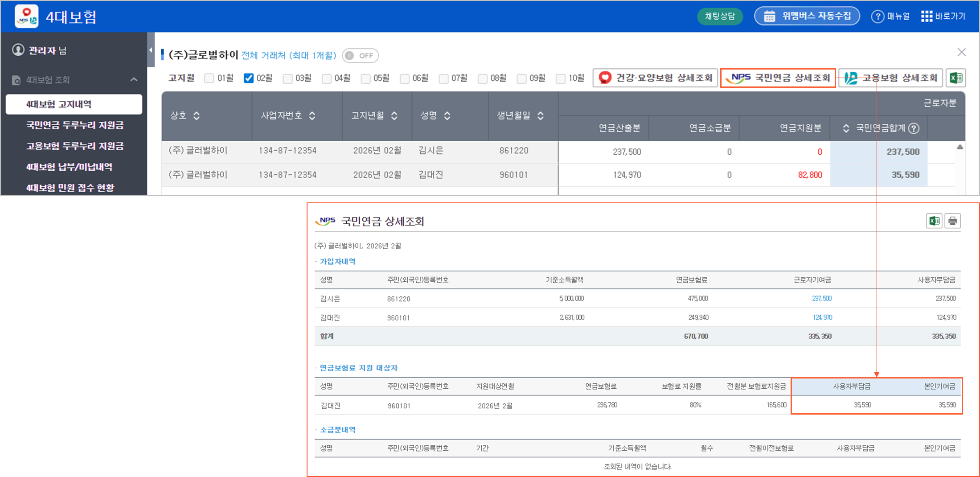
Task: Uncheck the 02월 checkbox
Action: [x=249, y=78]
